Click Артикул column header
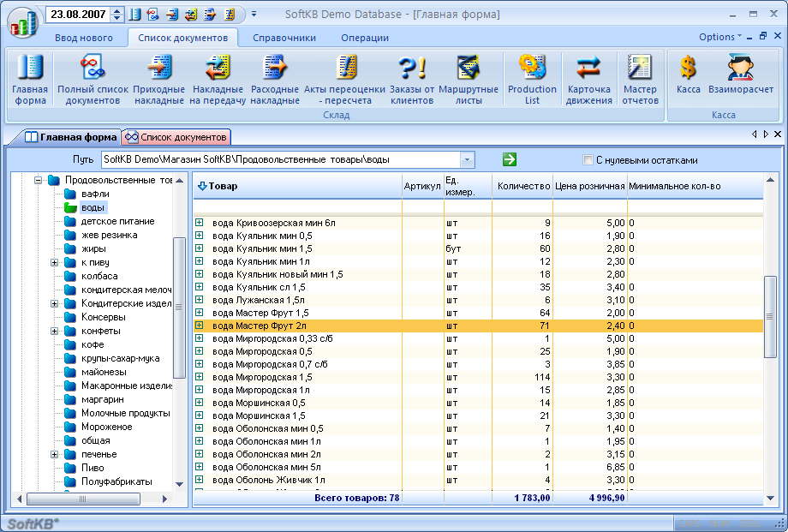Image resolution: width=788 pixels, height=532 pixels. (422, 186)
